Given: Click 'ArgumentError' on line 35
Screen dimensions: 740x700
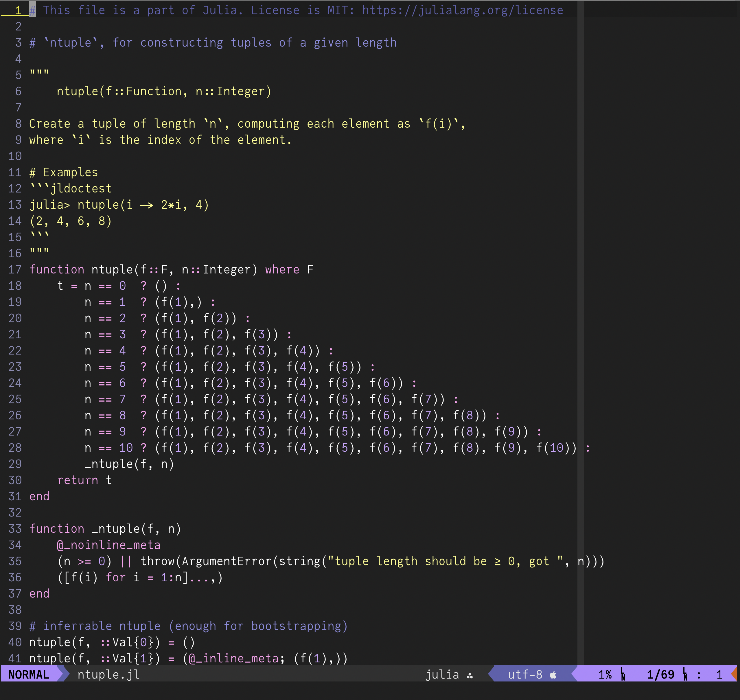Looking at the screenshot, I should pyautogui.click(x=227, y=561).
